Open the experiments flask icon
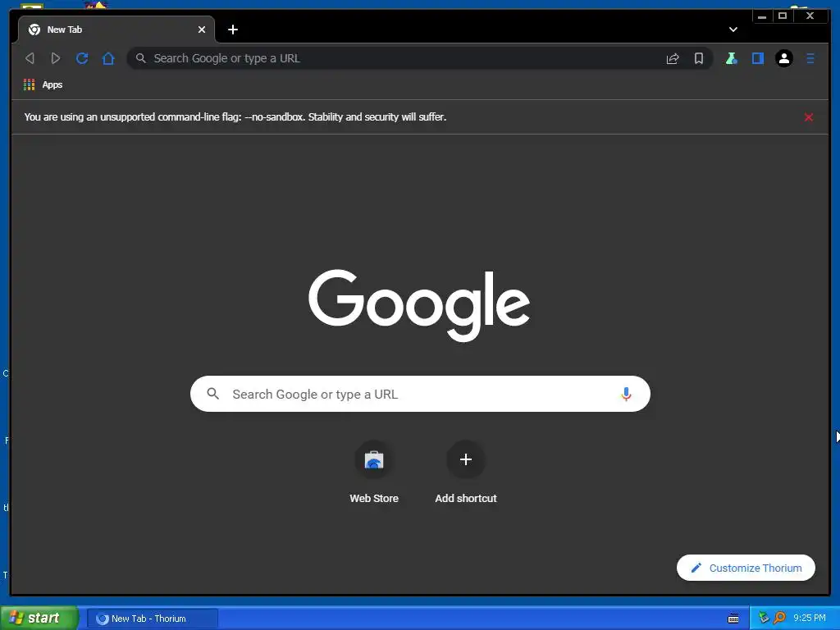The height and width of the screenshot is (630, 840). (x=731, y=58)
